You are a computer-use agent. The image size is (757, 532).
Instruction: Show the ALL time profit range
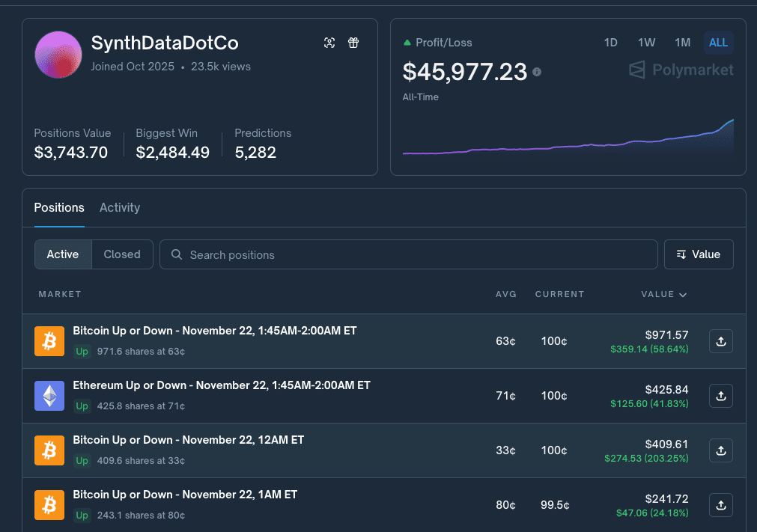tap(718, 43)
